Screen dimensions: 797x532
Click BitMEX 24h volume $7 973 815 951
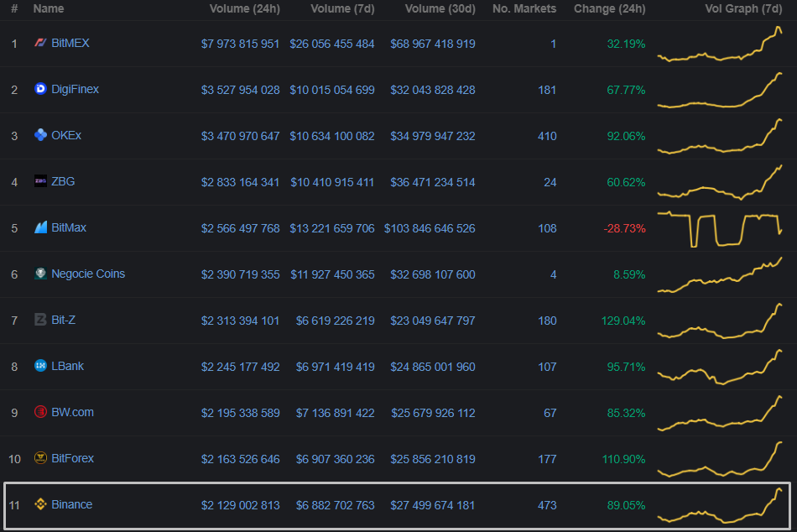[240, 44]
